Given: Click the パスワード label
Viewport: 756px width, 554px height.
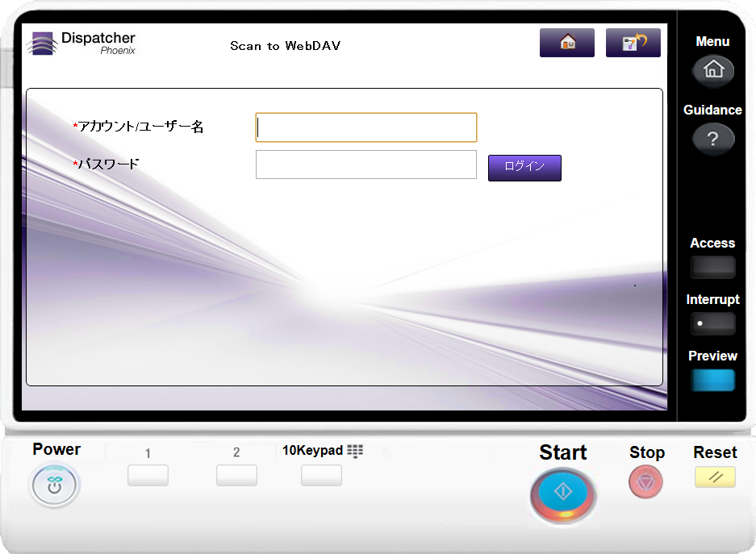Looking at the screenshot, I should click(x=106, y=164).
